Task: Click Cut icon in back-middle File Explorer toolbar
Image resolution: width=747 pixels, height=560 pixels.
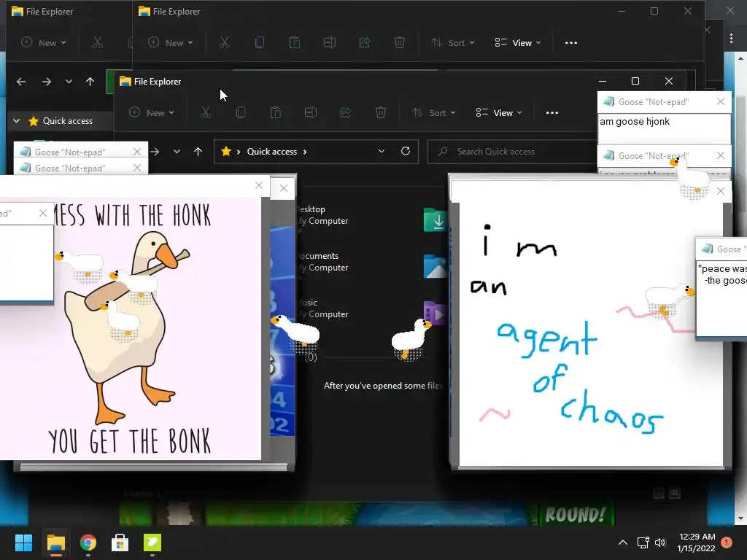Action: point(225,43)
